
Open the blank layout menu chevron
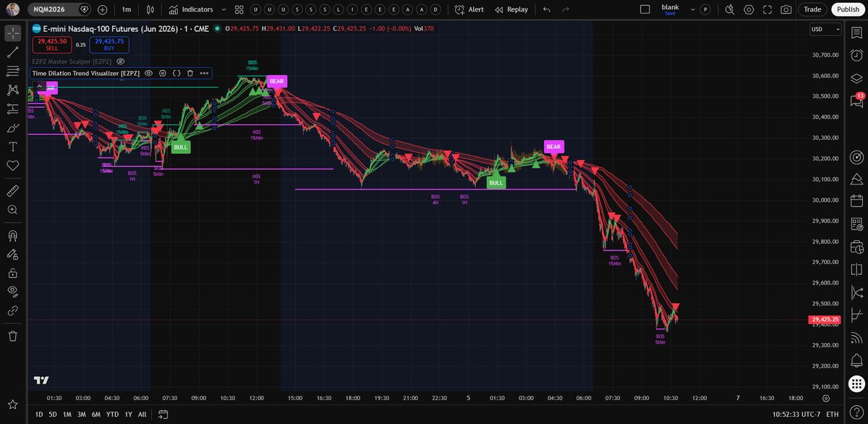point(693,9)
